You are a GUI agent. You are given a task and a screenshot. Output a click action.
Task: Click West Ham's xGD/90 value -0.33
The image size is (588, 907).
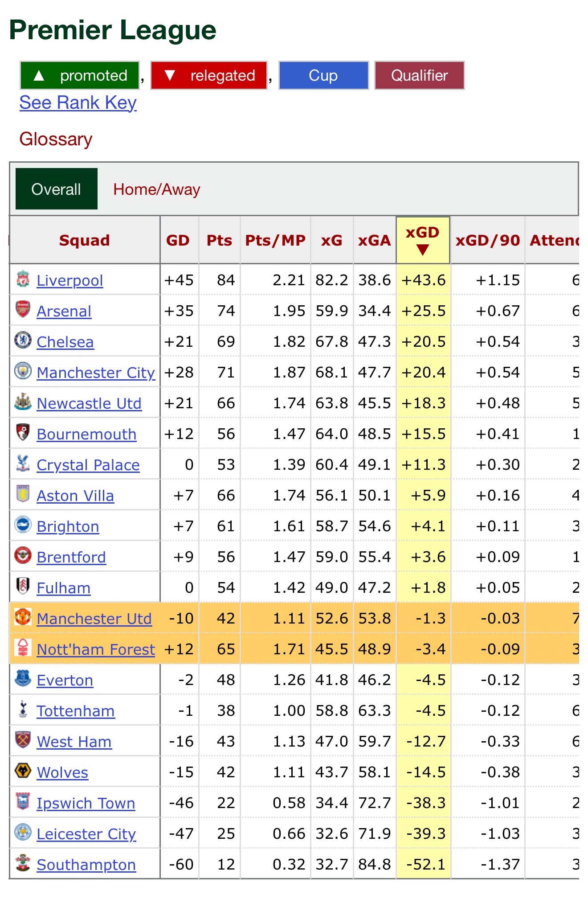click(500, 741)
